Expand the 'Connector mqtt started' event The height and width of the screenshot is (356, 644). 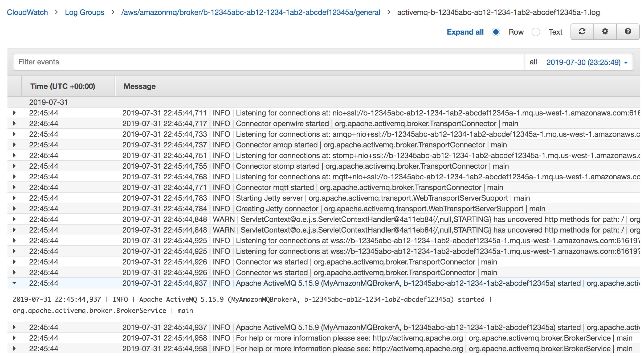15,187
